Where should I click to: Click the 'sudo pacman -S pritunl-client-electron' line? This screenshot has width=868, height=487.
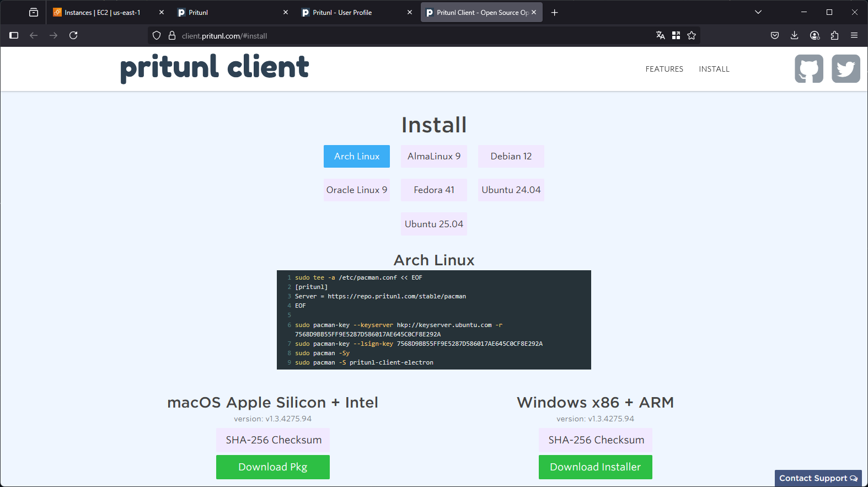point(364,362)
